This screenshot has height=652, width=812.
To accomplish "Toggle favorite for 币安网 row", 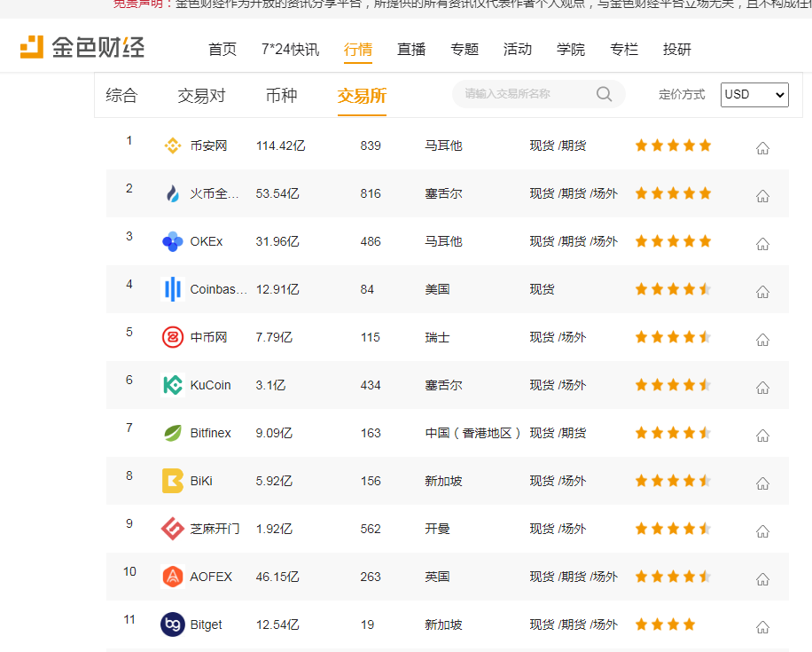I will click(762, 148).
